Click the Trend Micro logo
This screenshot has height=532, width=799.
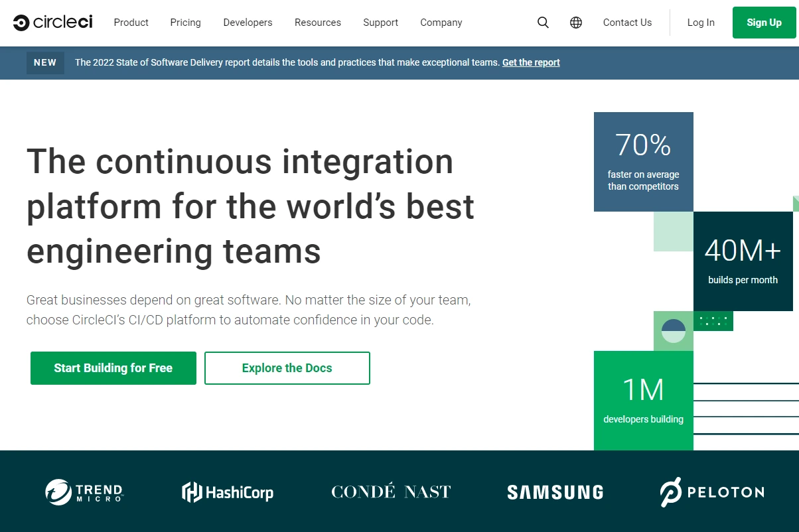pyautogui.click(x=84, y=492)
